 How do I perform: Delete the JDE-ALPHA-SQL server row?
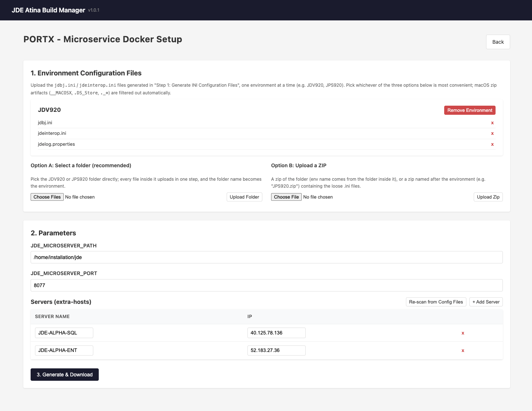463,333
